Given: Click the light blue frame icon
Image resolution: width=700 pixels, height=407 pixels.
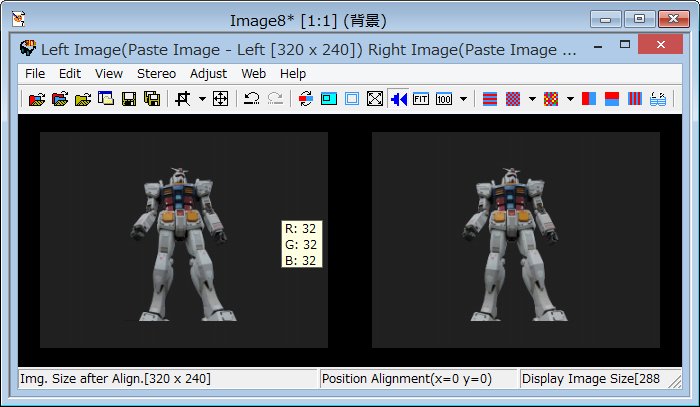Looking at the screenshot, I should tap(352, 99).
